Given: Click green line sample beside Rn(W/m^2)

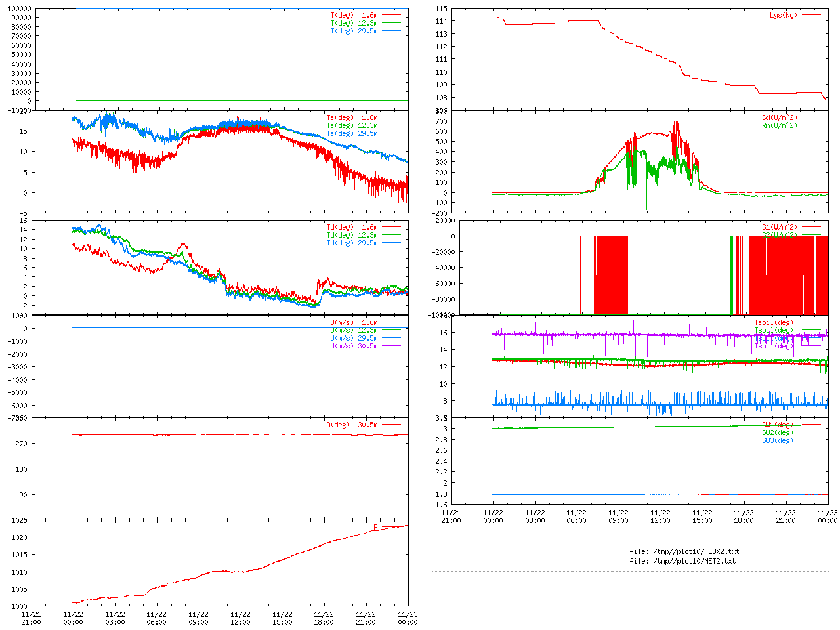Looking at the screenshot, I should [811, 125].
